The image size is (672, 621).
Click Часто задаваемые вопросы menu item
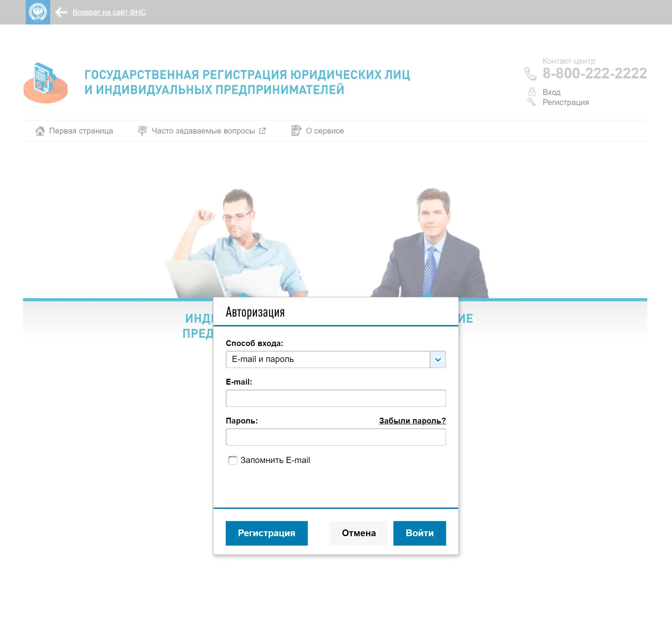[201, 130]
